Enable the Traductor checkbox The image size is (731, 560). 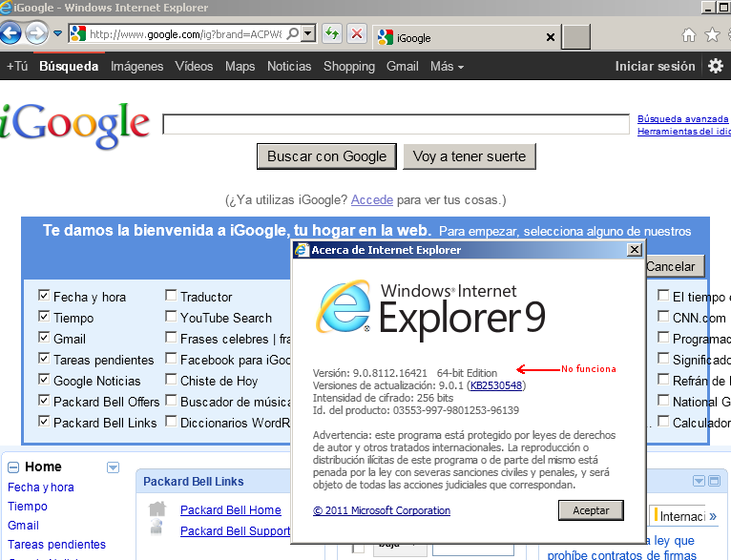tap(171, 297)
